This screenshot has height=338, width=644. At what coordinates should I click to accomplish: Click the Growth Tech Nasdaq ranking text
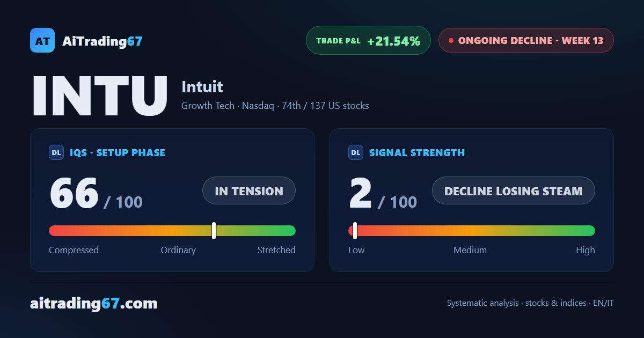pyautogui.click(x=275, y=106)
